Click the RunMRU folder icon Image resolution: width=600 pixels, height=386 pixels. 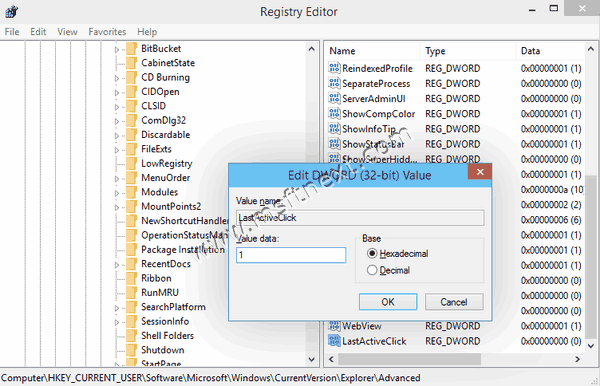(131, 292)
